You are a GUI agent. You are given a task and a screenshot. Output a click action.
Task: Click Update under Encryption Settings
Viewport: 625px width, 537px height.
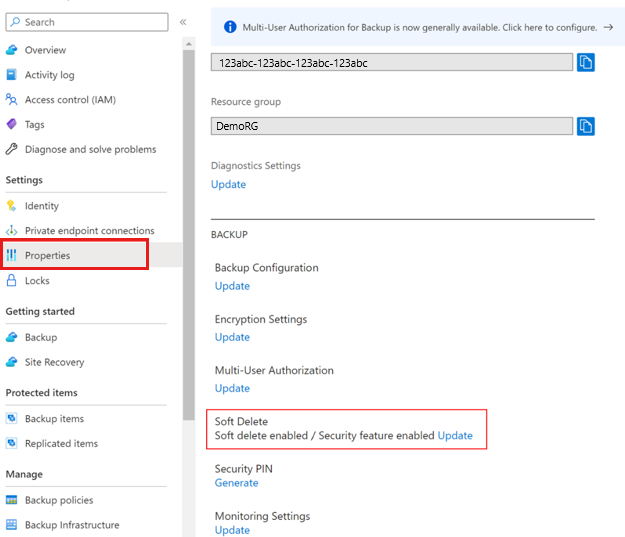(232, 337)
